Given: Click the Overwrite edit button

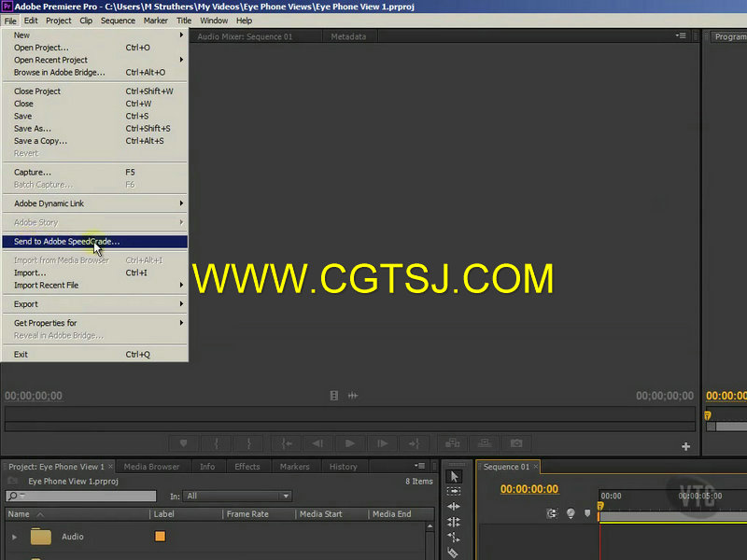Looking at the screenshot, I should tap(485, 444).
